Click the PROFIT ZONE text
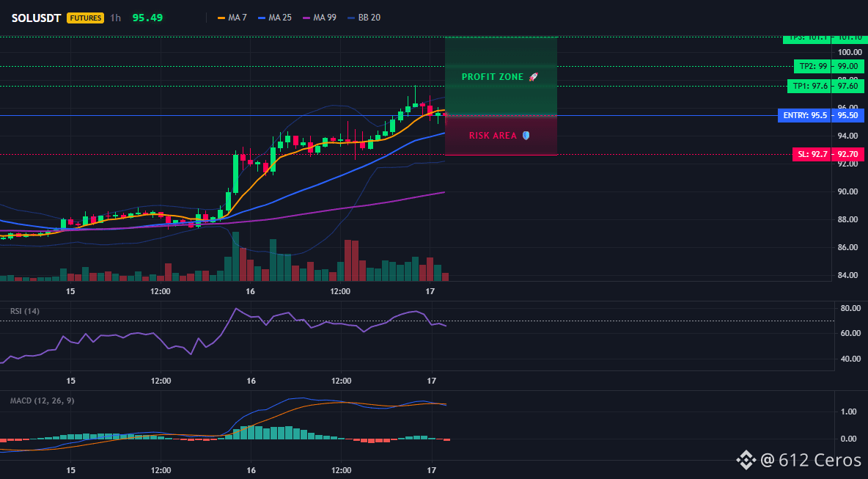868x479 pixels. (x=493, y=77)
